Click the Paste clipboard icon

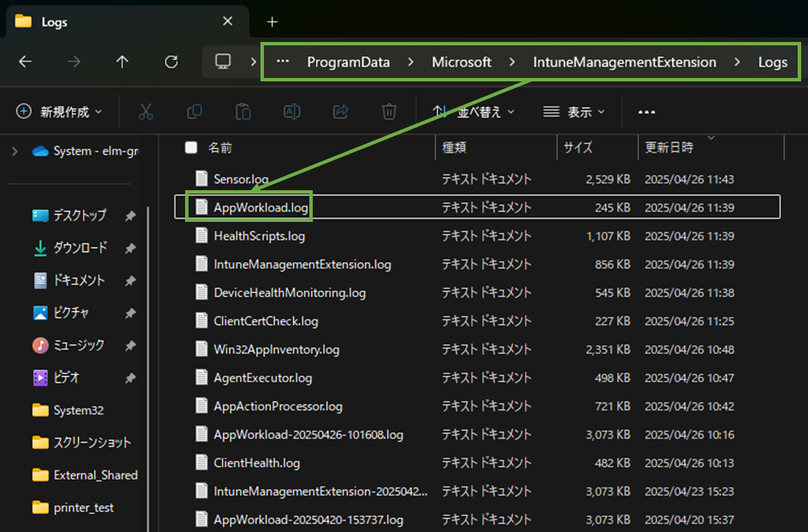click(242, 111)
